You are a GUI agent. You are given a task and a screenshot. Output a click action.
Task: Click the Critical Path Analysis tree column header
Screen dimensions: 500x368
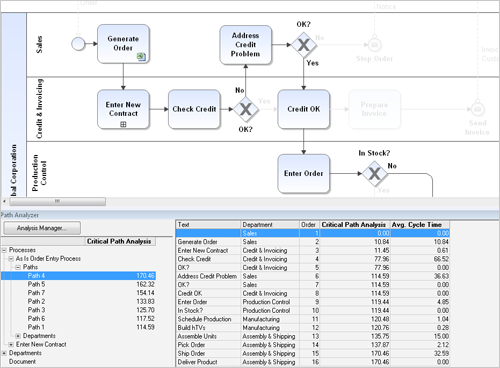tap(119, 241)
